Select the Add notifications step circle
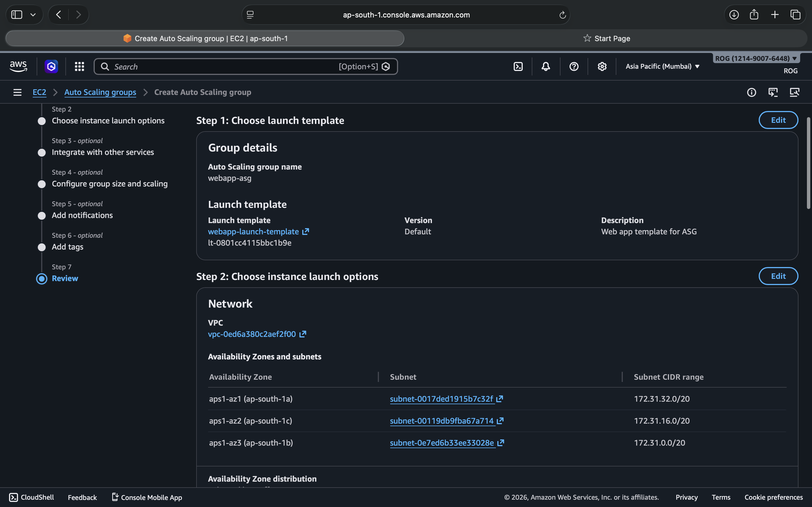The width and height of the screenshot is (812, 507). [42, 215]
